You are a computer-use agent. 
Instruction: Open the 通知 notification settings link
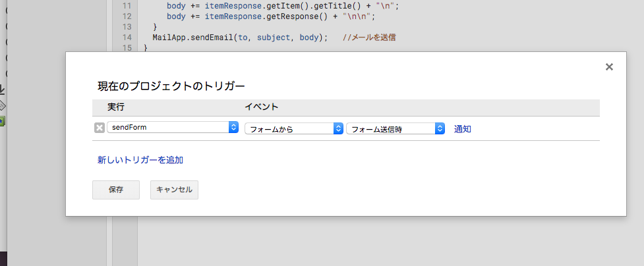coord(463,129)
